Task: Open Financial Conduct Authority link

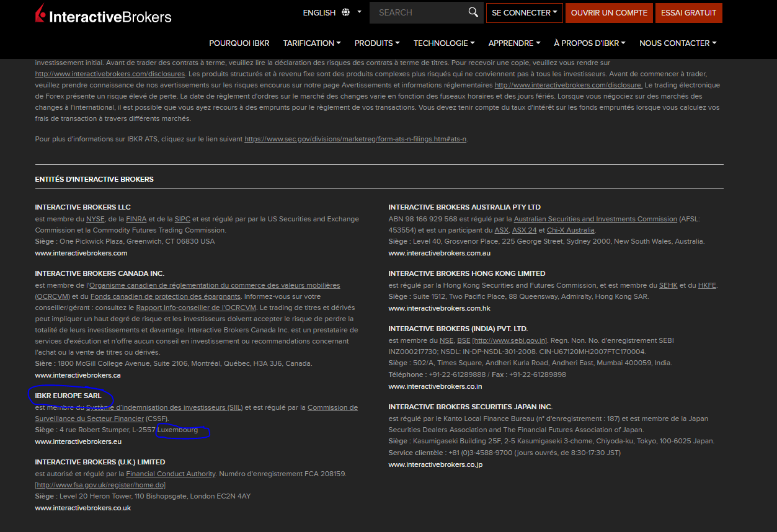Action: tap(171, 474)
